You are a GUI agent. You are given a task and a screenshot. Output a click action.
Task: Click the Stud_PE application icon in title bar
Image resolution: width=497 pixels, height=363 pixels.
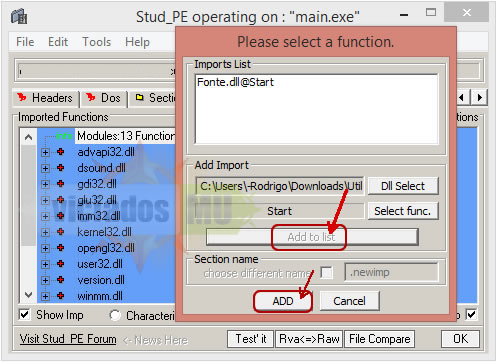coord(19,16)
